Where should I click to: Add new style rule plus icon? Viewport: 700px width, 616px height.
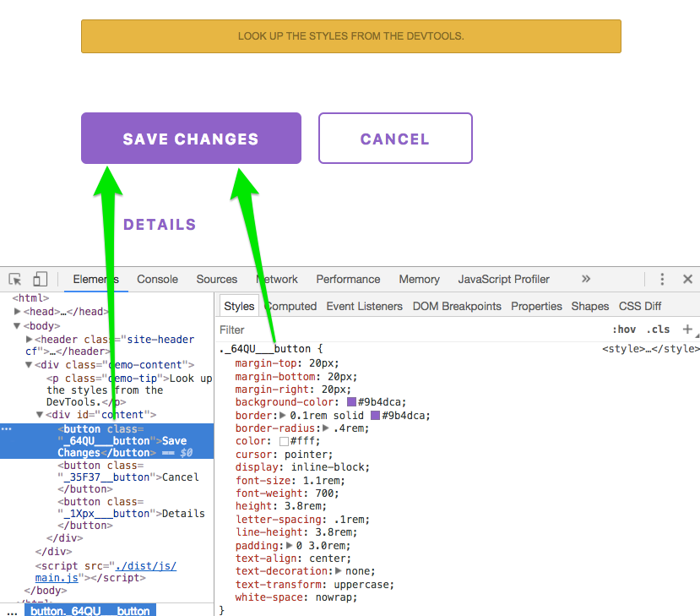(x=687, y=330)
